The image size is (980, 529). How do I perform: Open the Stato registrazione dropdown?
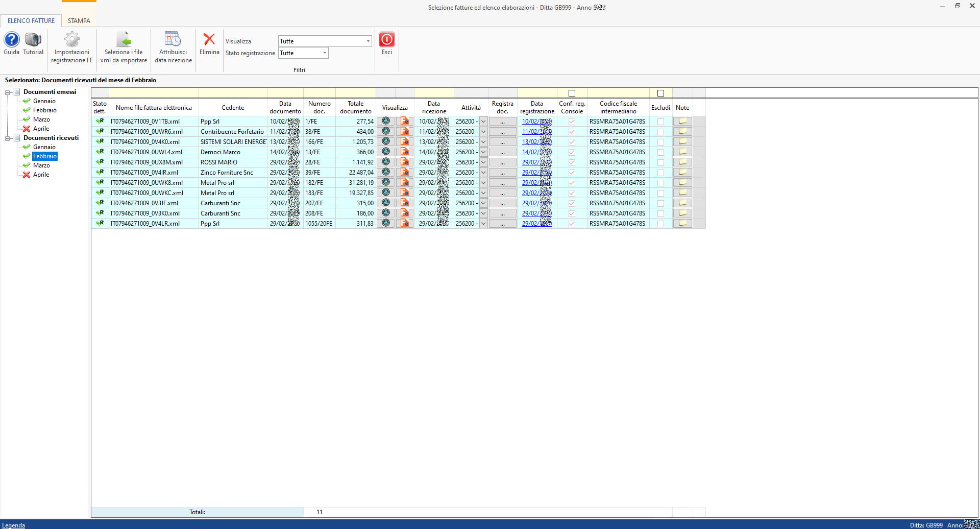[x=324, y=53]
